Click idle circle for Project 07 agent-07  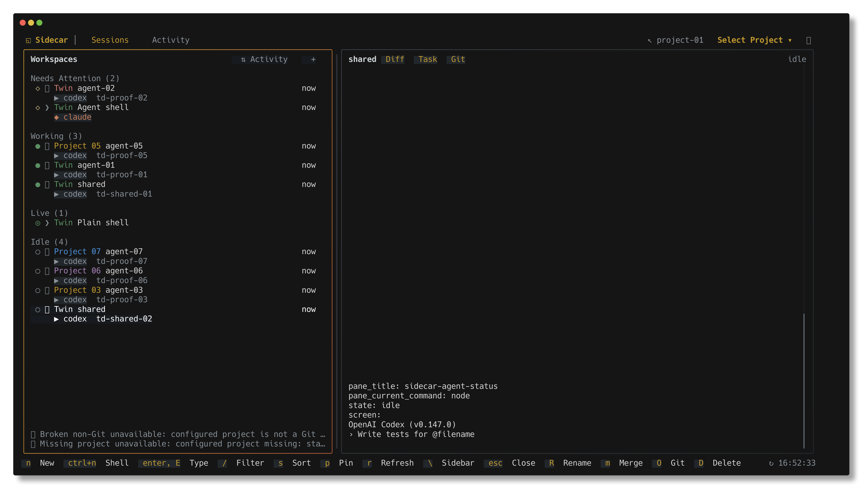[38, 252]
